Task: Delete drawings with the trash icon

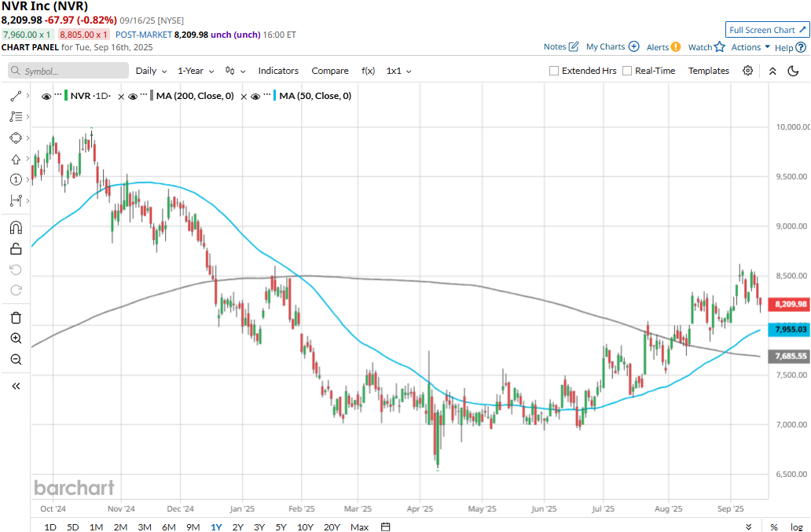Action: [16, 317]
